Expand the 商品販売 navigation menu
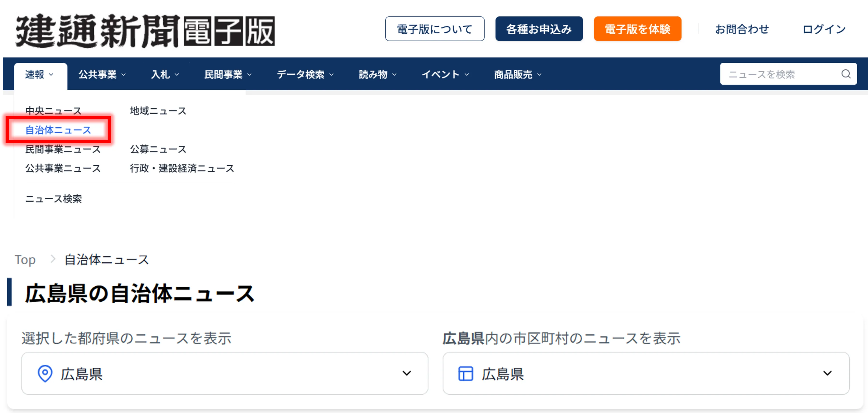Image resolution: width=868 pixels, height=413 pixels. [x=517, y=74]
